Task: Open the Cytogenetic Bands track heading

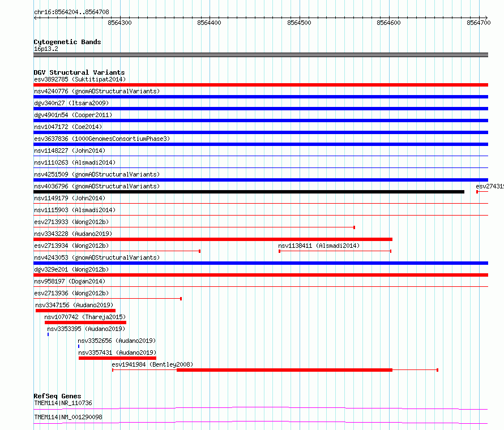Action: click(x=67, y=42)
